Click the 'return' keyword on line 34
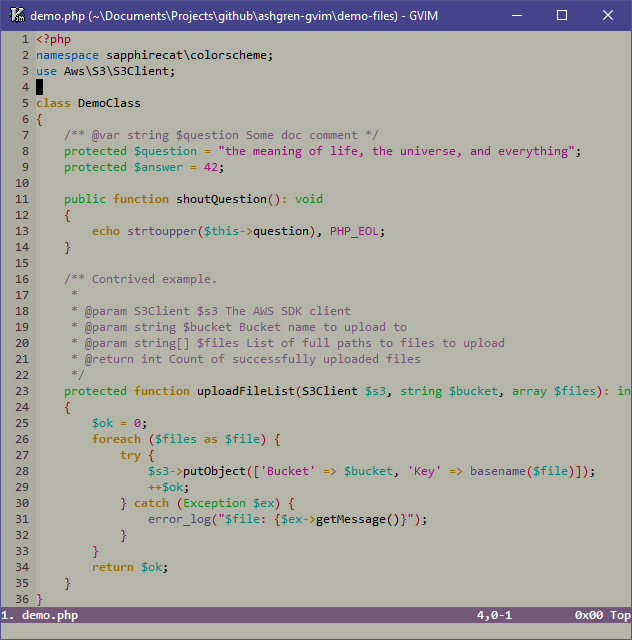This screenshot has width=632, height=640. pos(113,567)
